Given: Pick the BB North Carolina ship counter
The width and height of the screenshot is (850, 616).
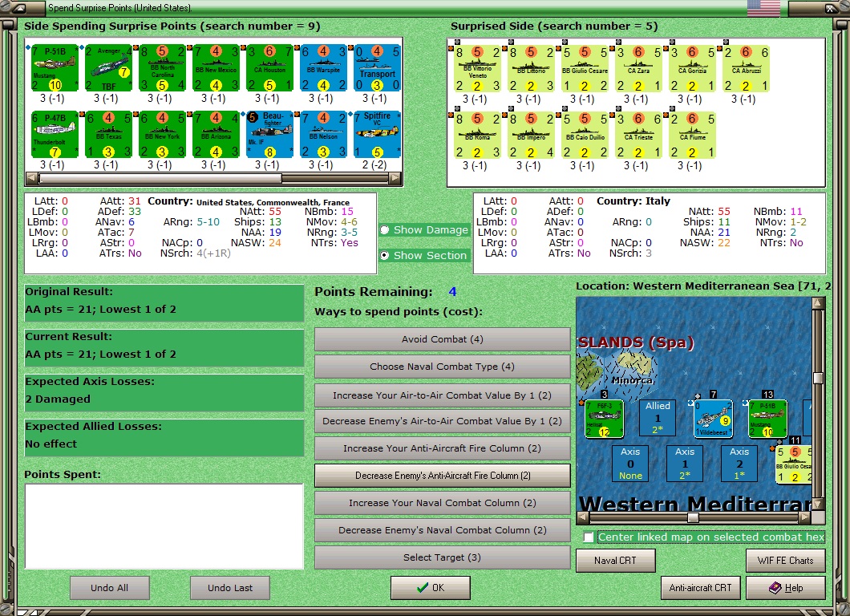Looking at the screenshot, I should click(163, 68).
